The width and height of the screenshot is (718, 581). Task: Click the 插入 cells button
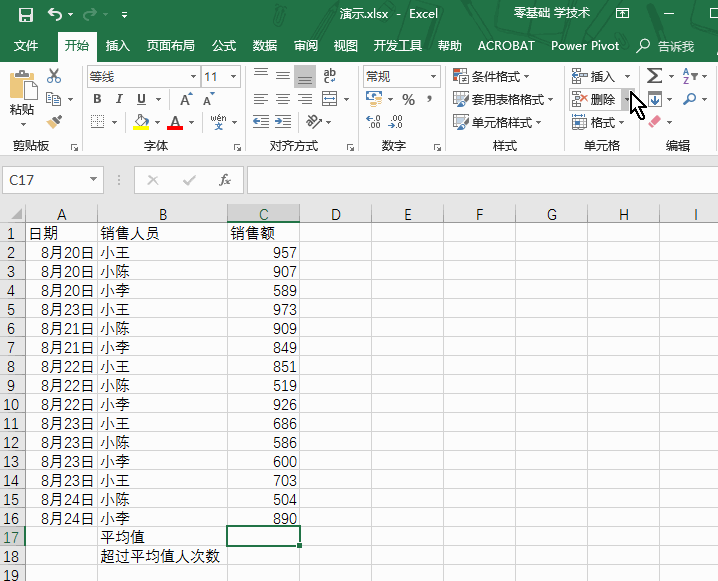coord(594,76)
